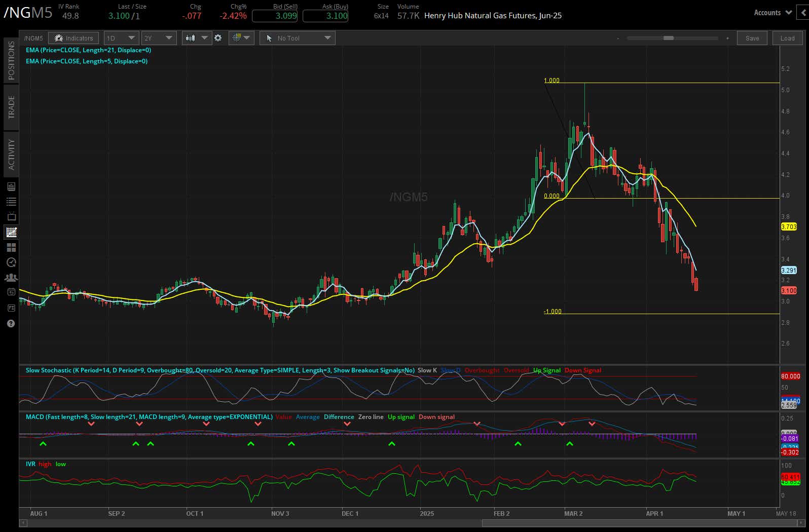Expand the Accounts menu

click(773, 13)
